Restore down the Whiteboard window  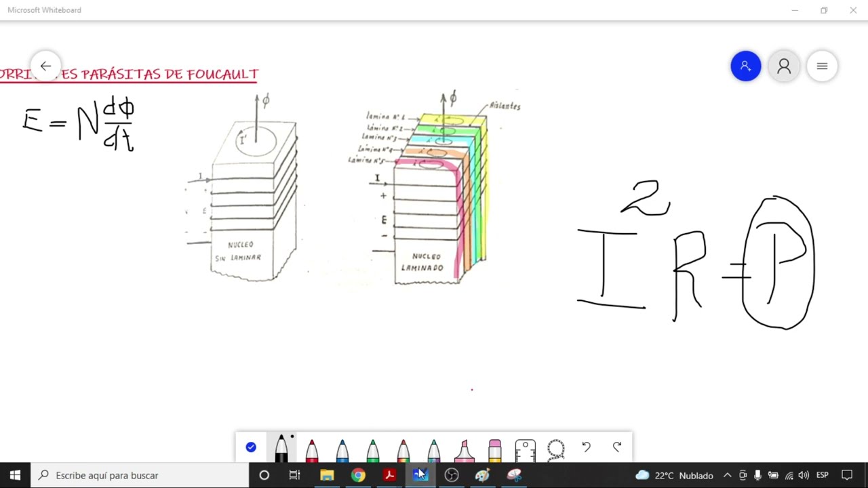click(x=824, y=10)
